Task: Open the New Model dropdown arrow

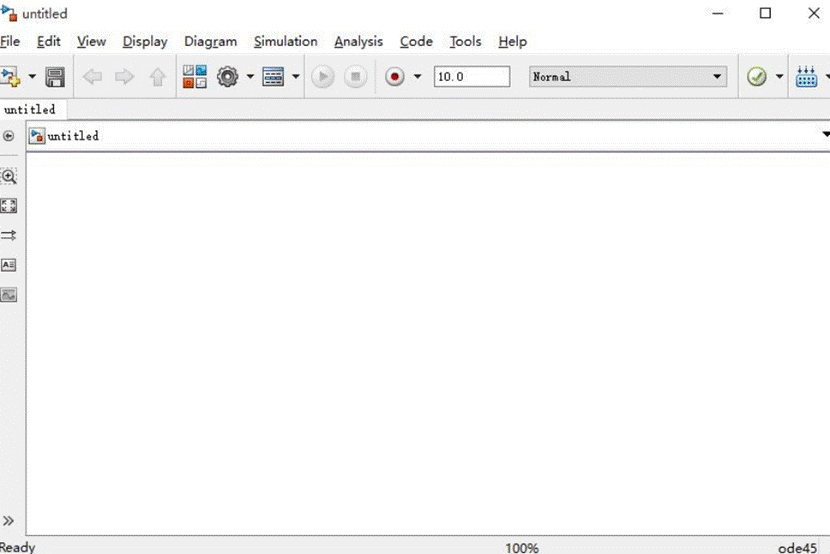Action: 32,77
